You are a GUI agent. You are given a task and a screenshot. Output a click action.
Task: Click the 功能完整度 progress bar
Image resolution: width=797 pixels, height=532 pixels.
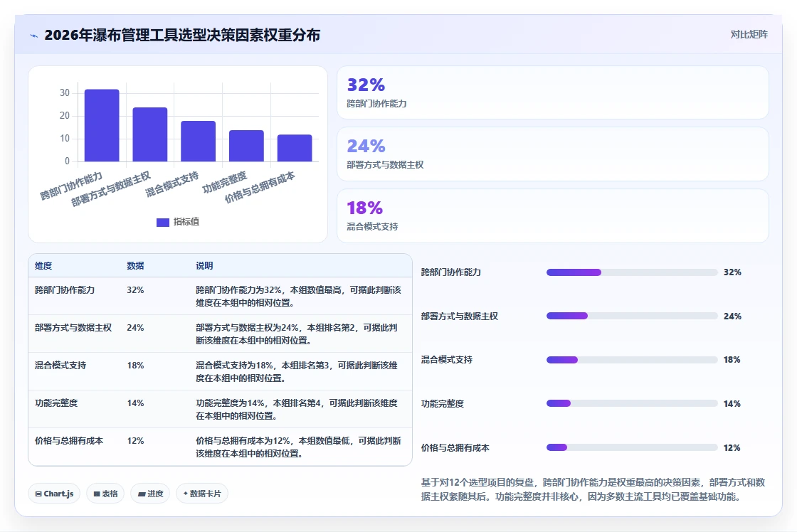tap(632, 403)
